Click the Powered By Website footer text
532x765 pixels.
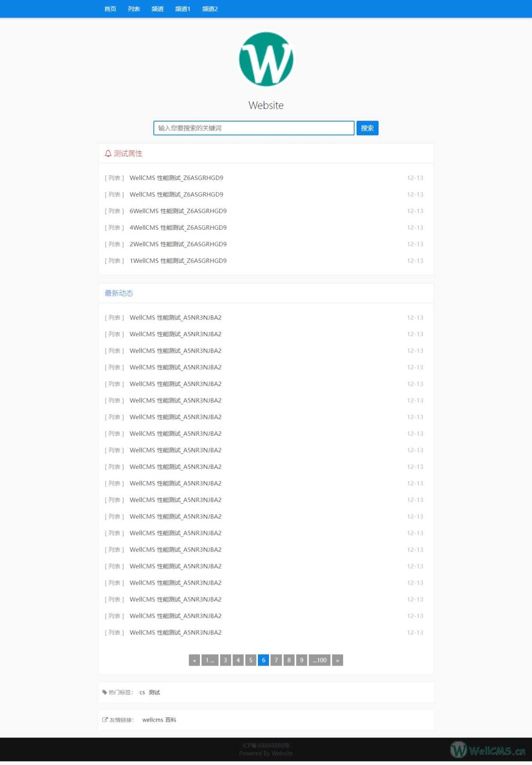(x=266, y=753)
